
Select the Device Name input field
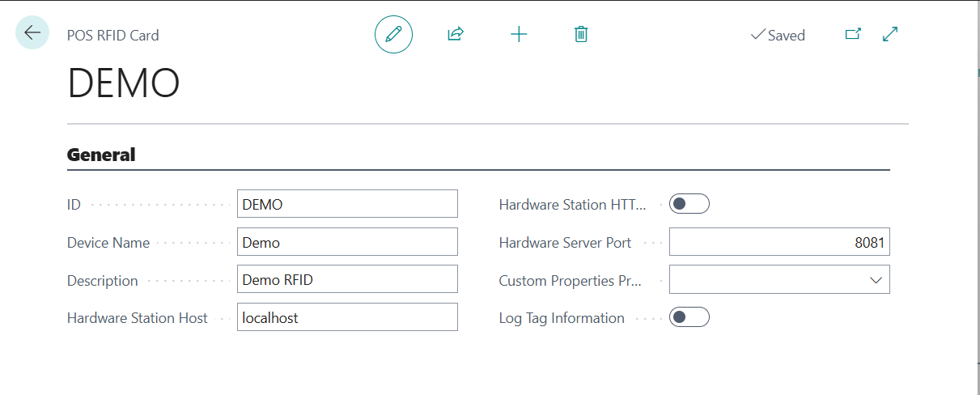[347, 242]
